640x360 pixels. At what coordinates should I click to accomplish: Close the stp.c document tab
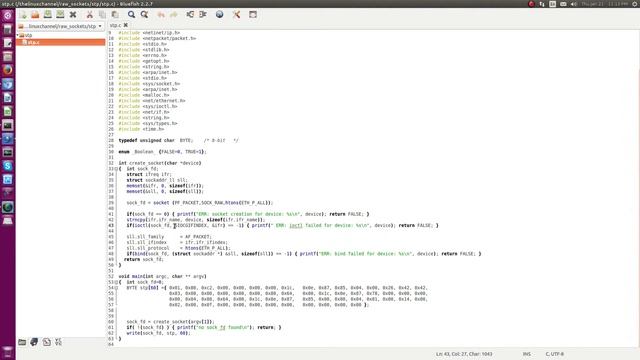tap(126, 25)
